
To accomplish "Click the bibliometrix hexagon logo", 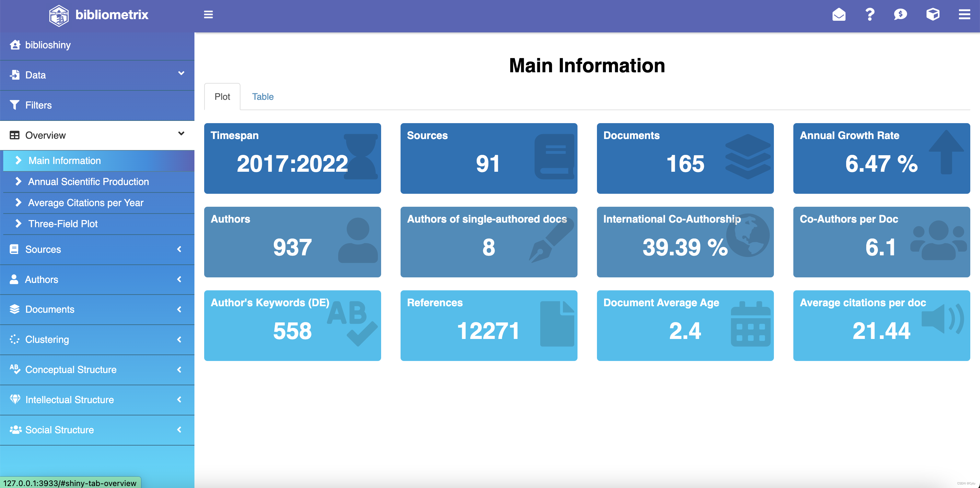I will (59, 15).
